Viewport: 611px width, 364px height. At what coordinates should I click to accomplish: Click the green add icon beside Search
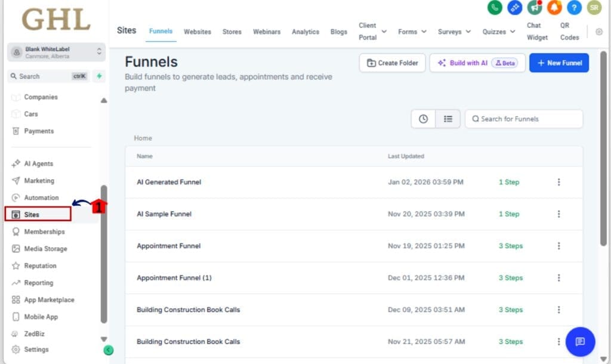coord(99,76)
